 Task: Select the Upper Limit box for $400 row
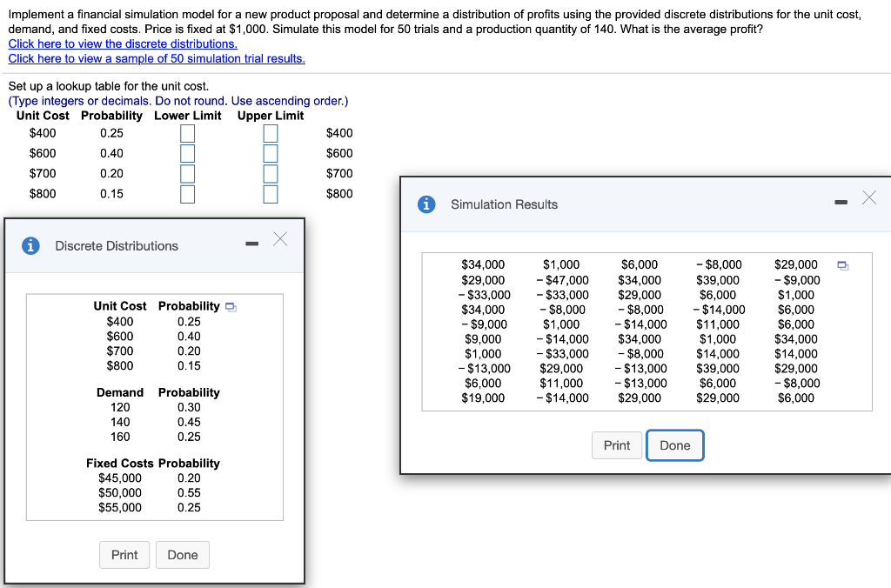270,132
